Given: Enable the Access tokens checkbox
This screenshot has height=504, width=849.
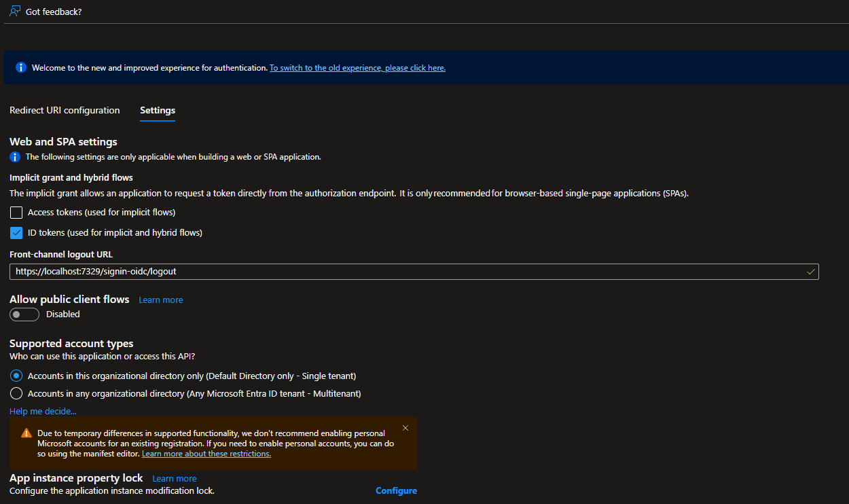Looking at the screenshot, I should point(16,213).
